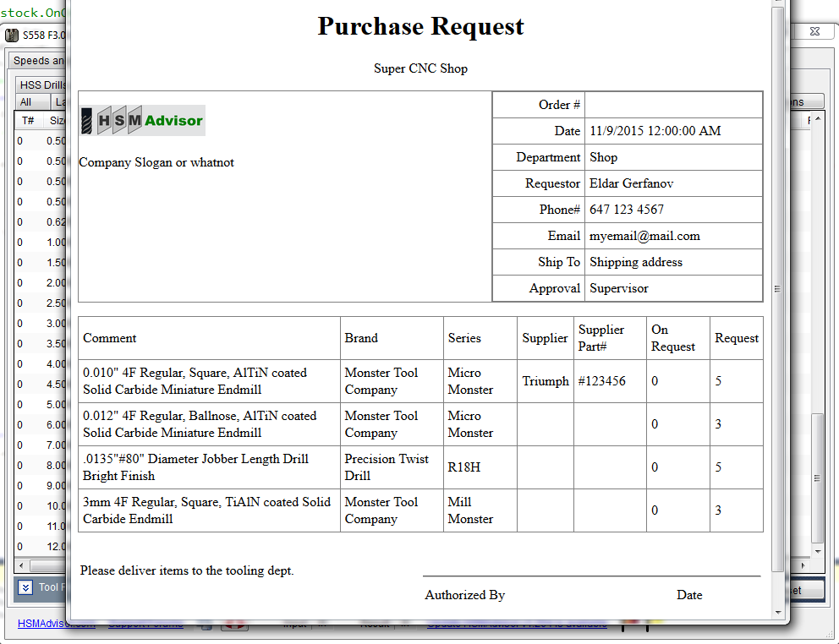Image resolution: width=839 pixels, height=644 pixels.
Task: Click the purchase request scrollbar down arrow
Action: pos(778,613)
